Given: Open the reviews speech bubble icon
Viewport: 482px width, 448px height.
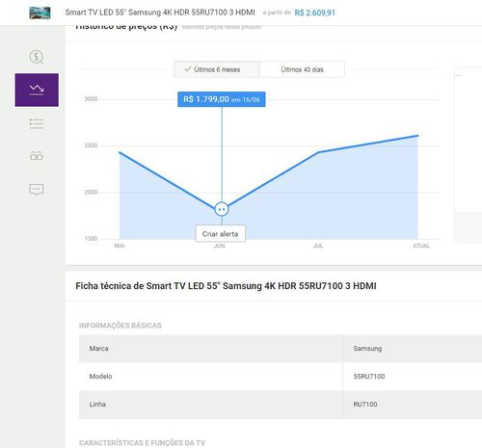Looking at the screenshot, I should (x=37, y=189).
